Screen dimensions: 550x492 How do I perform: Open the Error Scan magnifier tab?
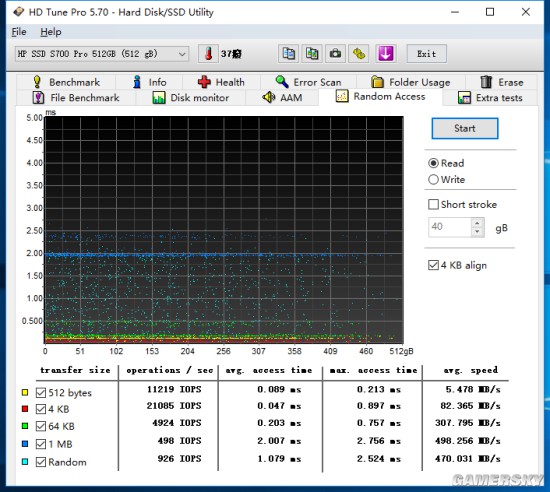[x=308, y=82]
